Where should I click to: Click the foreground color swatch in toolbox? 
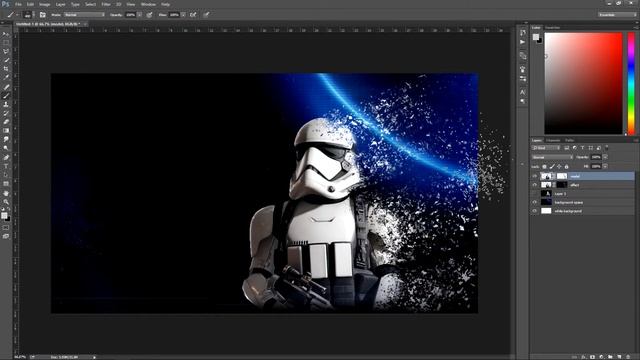coord(4,216)
